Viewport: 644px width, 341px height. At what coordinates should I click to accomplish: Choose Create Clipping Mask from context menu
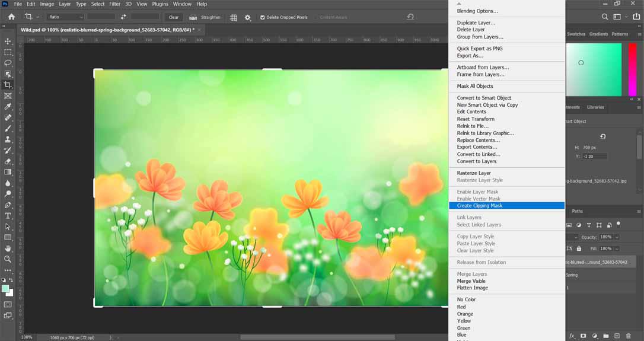pyautogui.click(x=479, y=206)
